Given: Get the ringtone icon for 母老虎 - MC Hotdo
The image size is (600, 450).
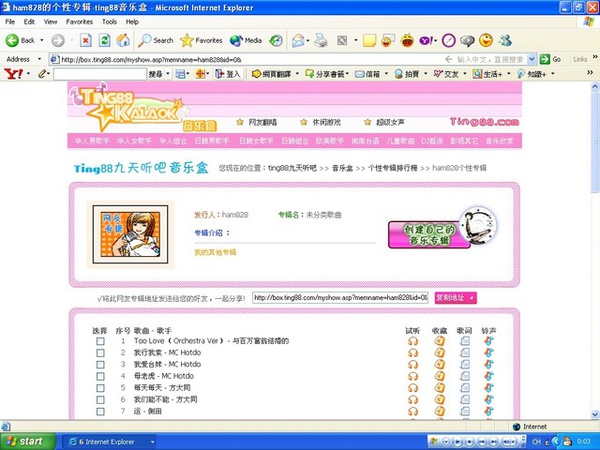Looking at the screenshot, I should 489,376.
